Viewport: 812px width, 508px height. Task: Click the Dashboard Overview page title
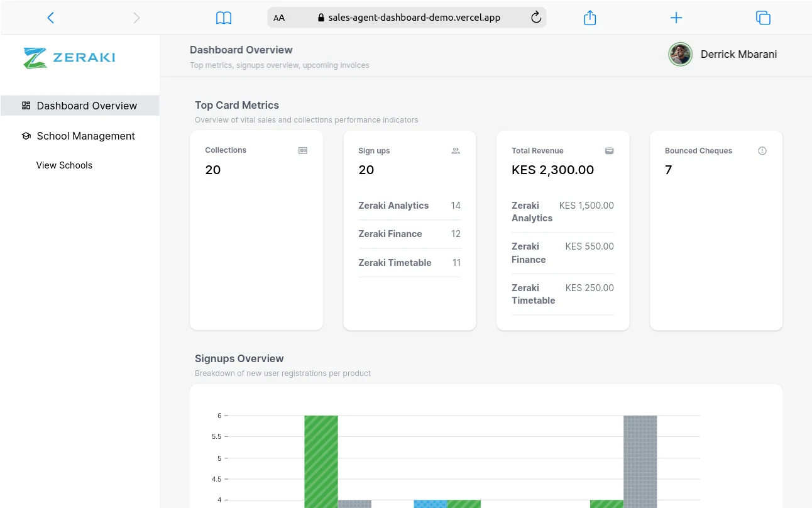pos(241,50)
